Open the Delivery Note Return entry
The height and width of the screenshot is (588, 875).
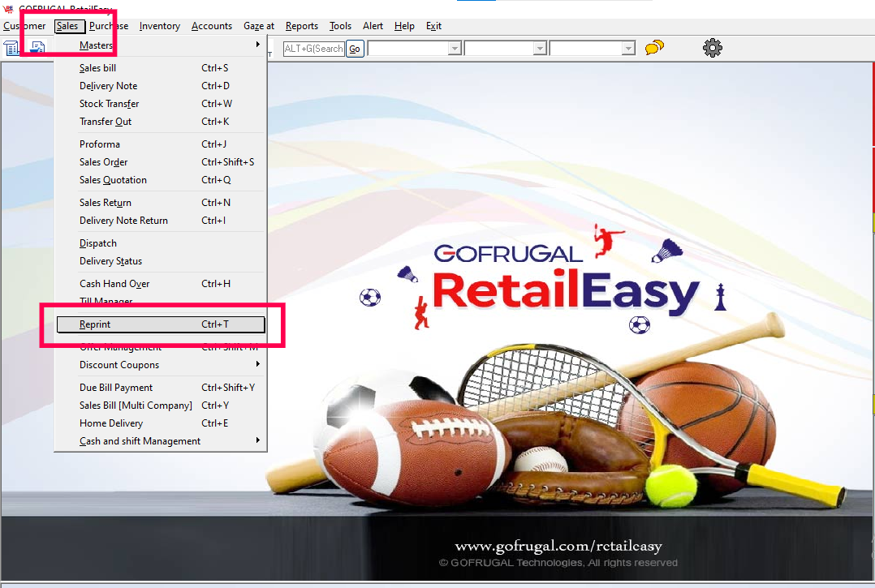click(x=161, y=221)
